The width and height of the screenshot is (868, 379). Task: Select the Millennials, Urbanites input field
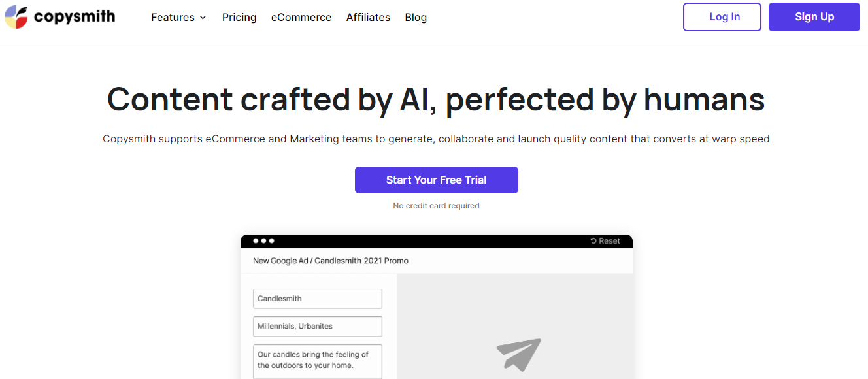point(317,326)
